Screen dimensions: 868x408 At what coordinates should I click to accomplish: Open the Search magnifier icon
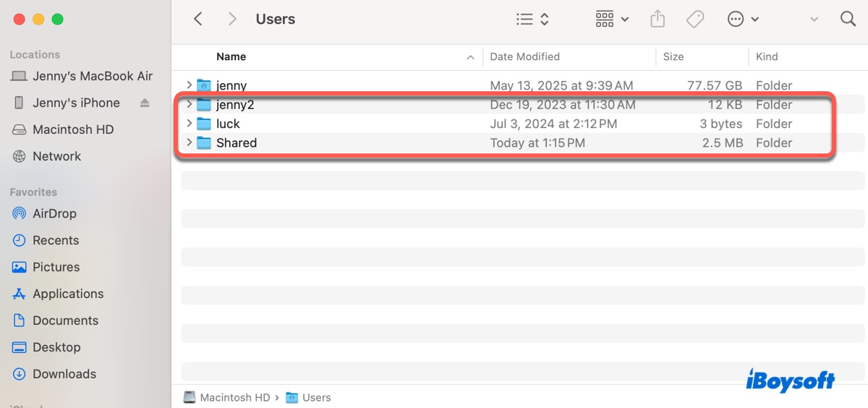point(848,20)
